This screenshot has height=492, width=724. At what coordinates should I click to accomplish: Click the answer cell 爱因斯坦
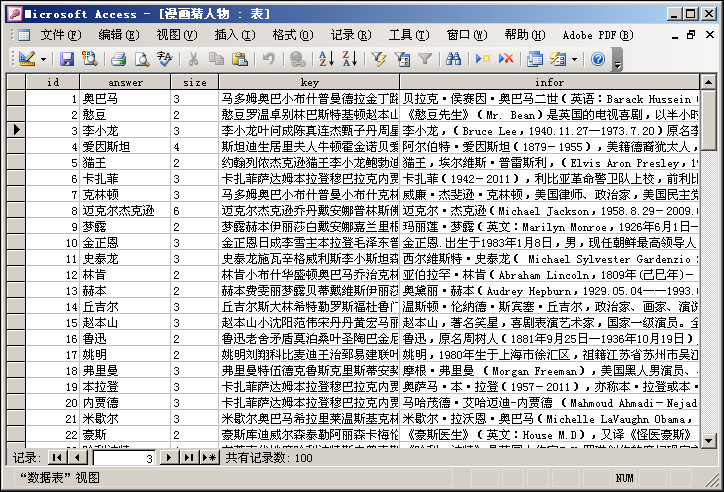[x=125, y=146]
